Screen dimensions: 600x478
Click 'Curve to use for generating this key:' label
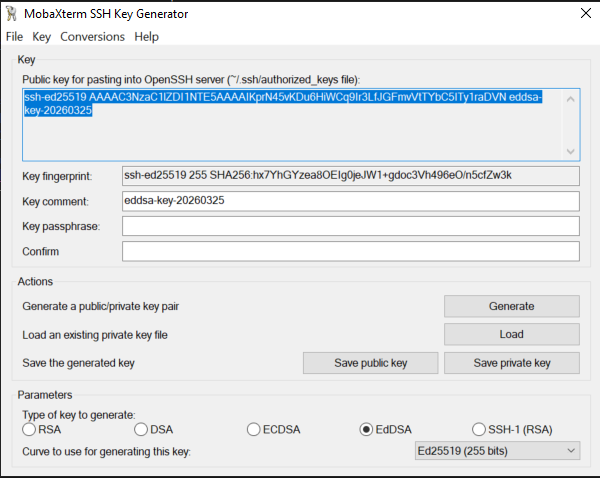pyautogui.click(x=106, y=452)
